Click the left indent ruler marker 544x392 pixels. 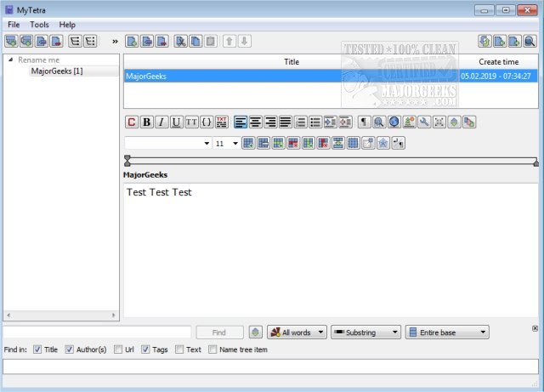pos(127,160)
